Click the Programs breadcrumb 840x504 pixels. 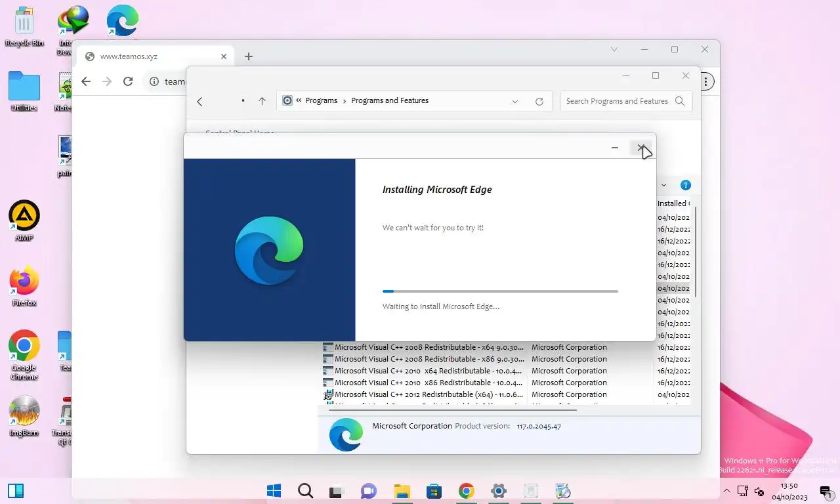[x=321, y=101]
